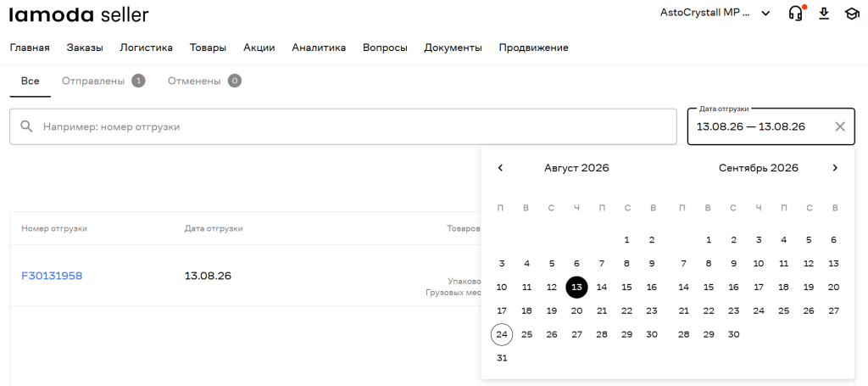Switch to the Все tab
This screenshot has height=386, width=868.
pyautogui.click(x=31, y=81)
